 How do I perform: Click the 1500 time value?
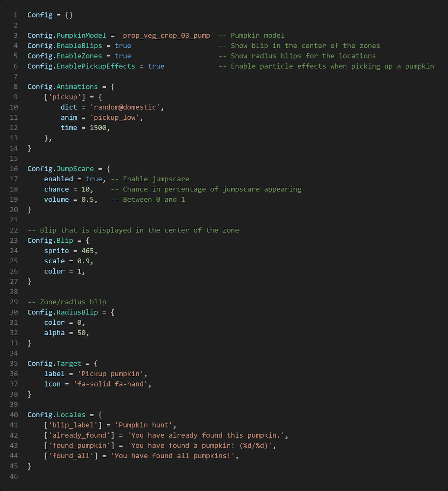(98, 128)
